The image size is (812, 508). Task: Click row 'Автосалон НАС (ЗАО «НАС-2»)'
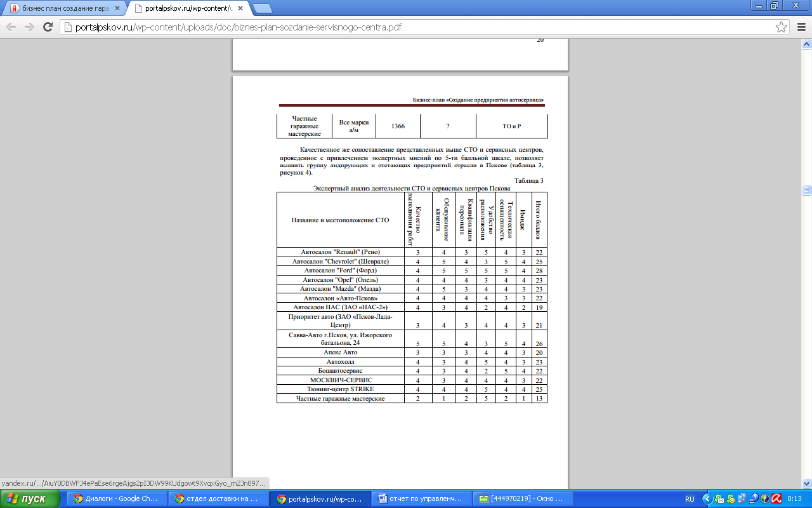(340, 307)
